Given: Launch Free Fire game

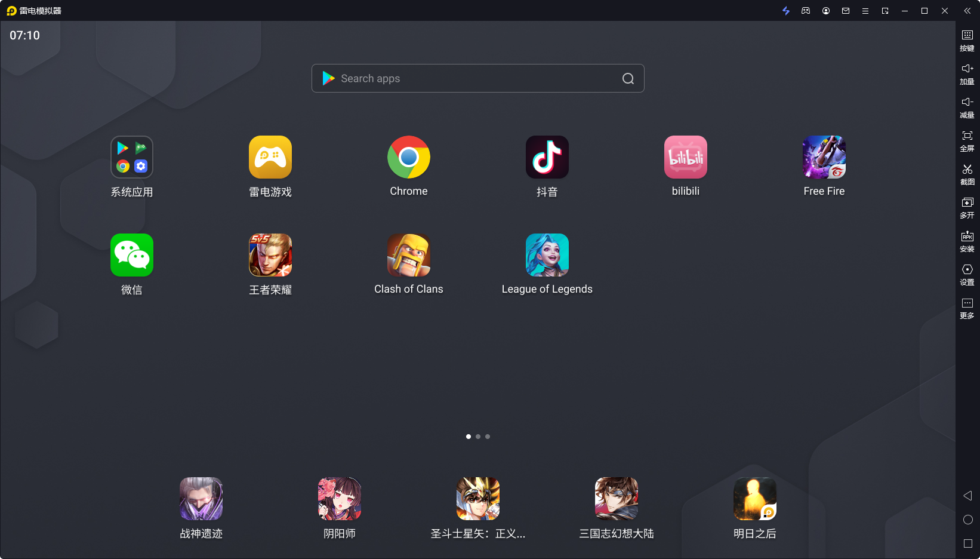Looking at the screenshot, I should tap(824, 157).
